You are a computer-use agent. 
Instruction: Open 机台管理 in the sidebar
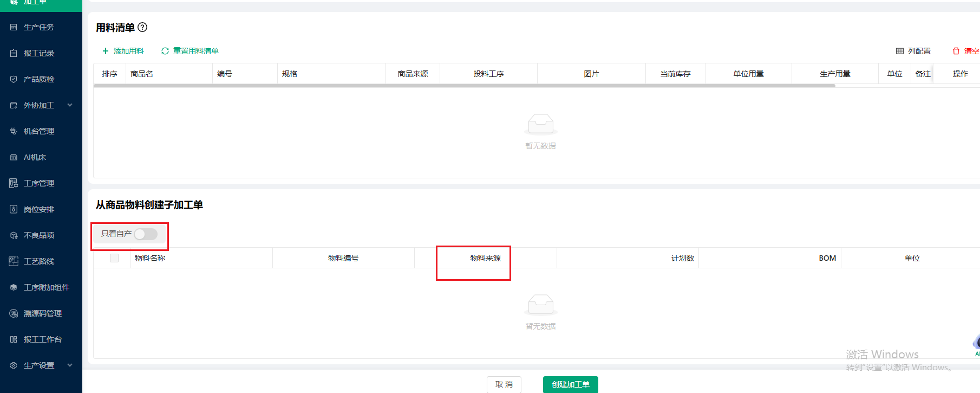[38, 131]
